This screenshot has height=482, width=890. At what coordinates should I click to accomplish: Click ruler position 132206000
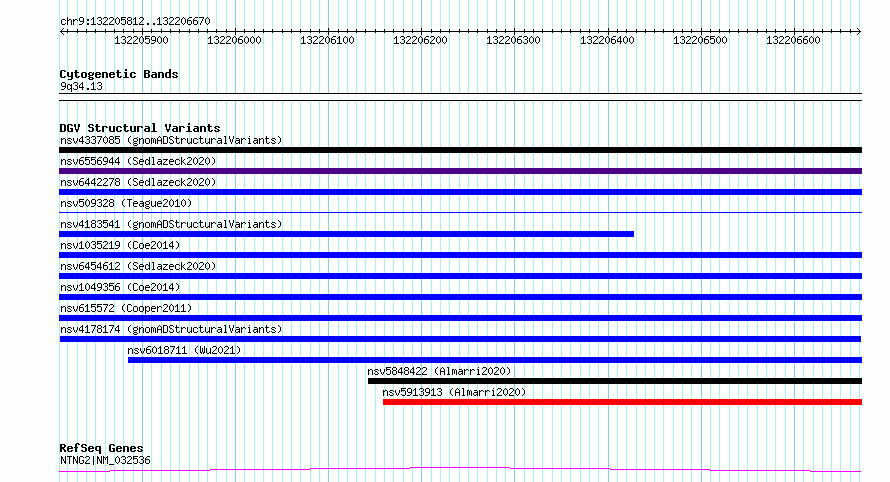[x=234, y=40]
